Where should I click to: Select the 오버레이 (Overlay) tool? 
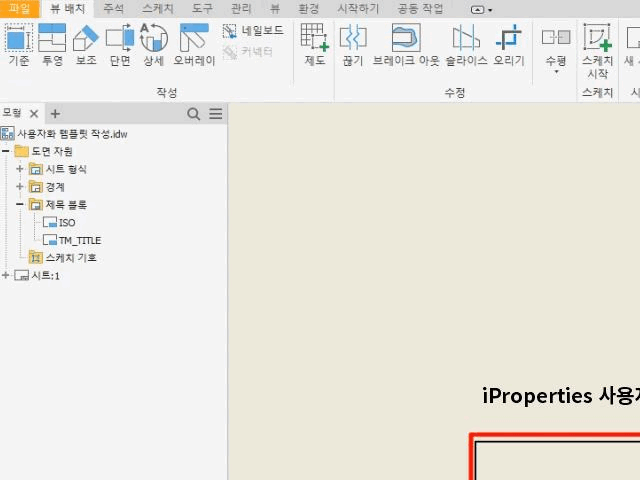tap(194, 44)
